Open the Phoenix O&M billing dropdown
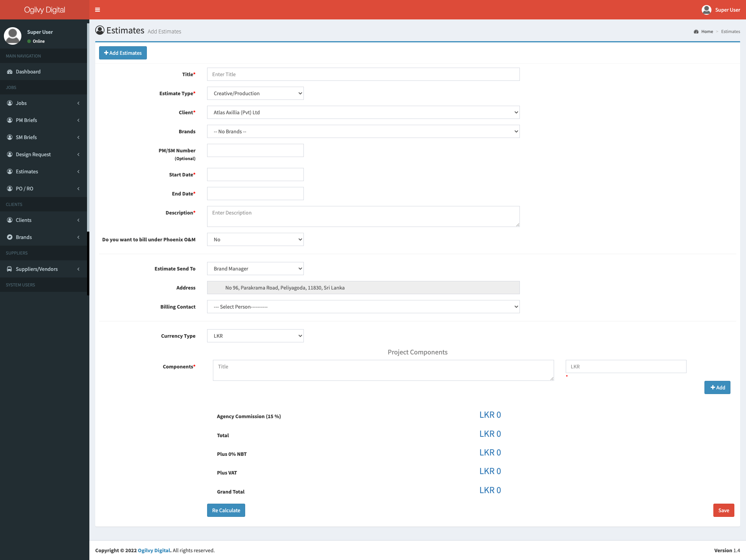 [x=255, y=239]
